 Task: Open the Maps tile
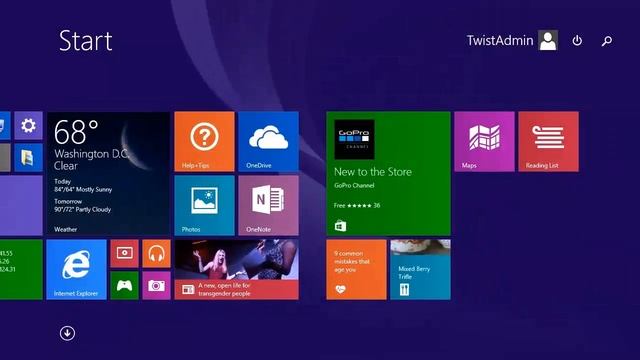tap(484, 142)
